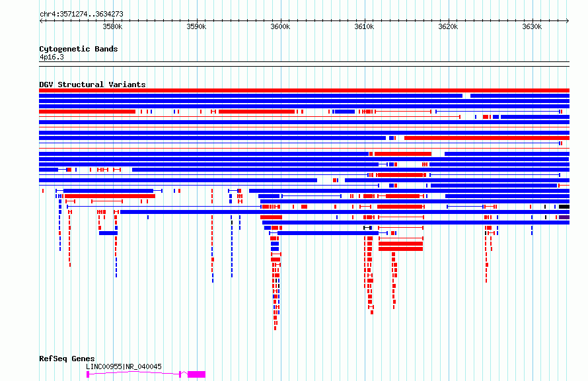Click the 3610k ruler tick label

364,27
